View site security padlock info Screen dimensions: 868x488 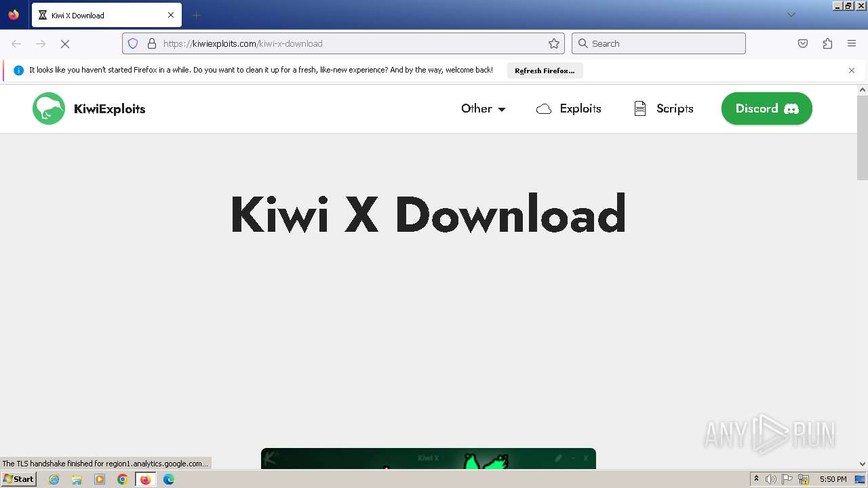152,43
